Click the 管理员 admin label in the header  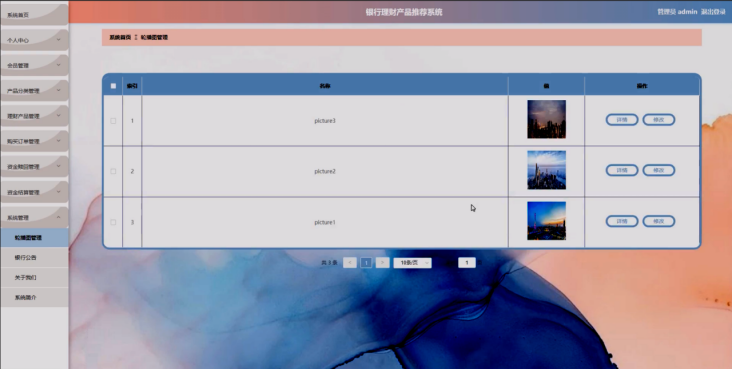[x=677, y=12]
